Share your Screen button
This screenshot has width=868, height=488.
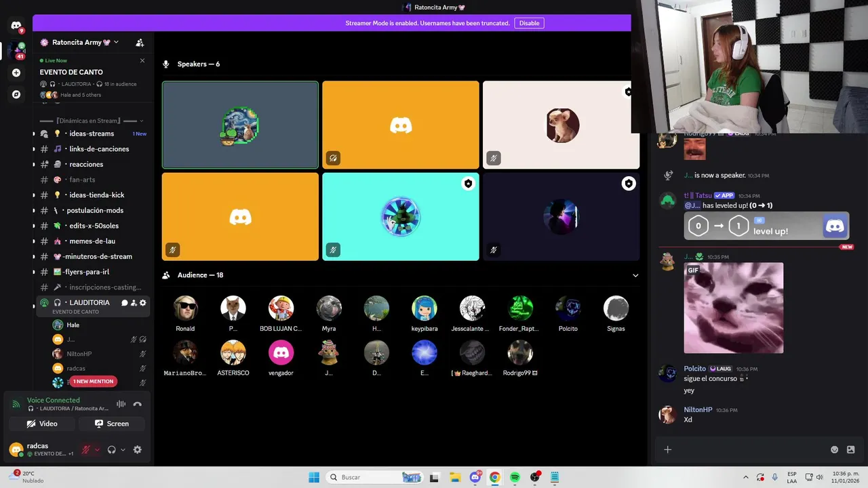pyautogui.click(x=111, y=424)
